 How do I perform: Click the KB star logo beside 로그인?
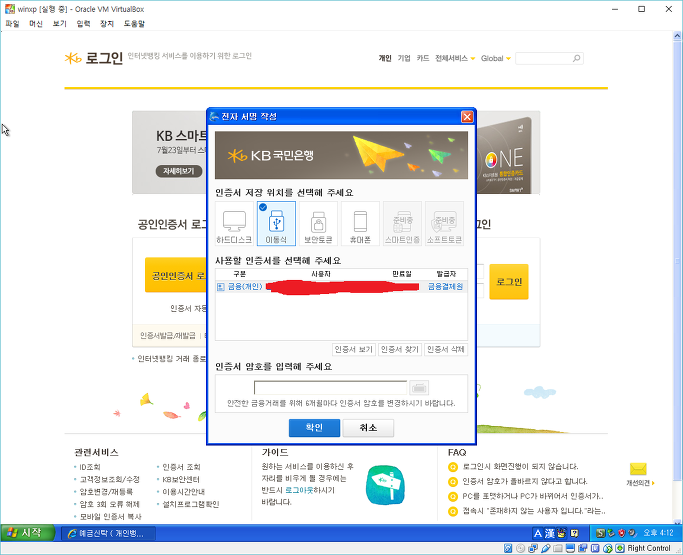pyautogui.click(x=73, y=58)
